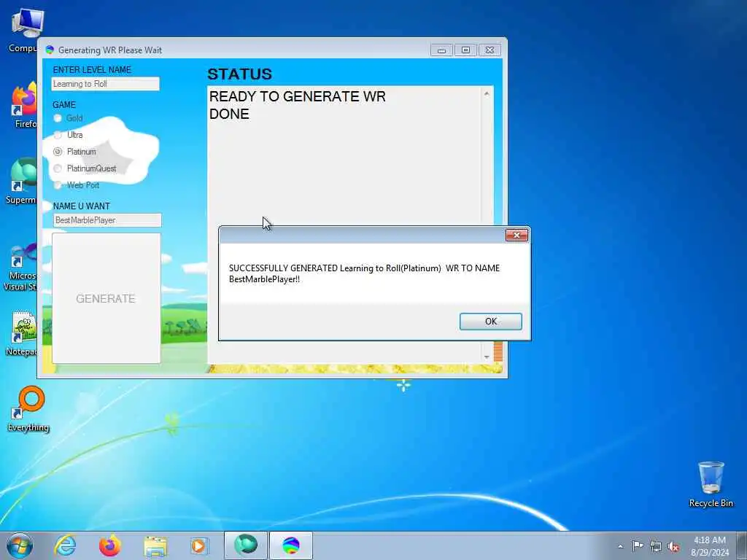The height and width of the screenshot is (560, 747).
Task: Click the muted volume tray icon
Action: (x=673, y=546)
